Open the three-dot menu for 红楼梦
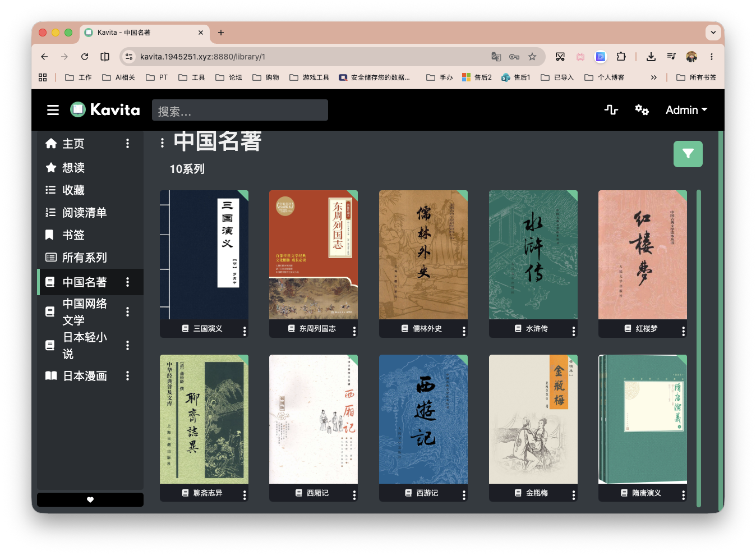This screenshot has width=756, height=555. pyautogui.click(x=683, y=331)
